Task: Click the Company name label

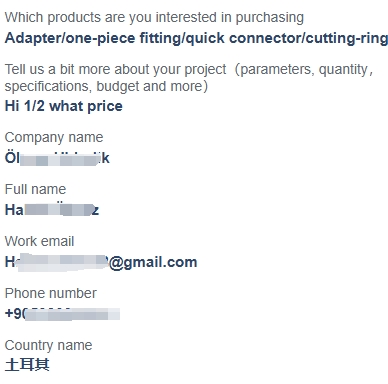Action: [54, 137]
